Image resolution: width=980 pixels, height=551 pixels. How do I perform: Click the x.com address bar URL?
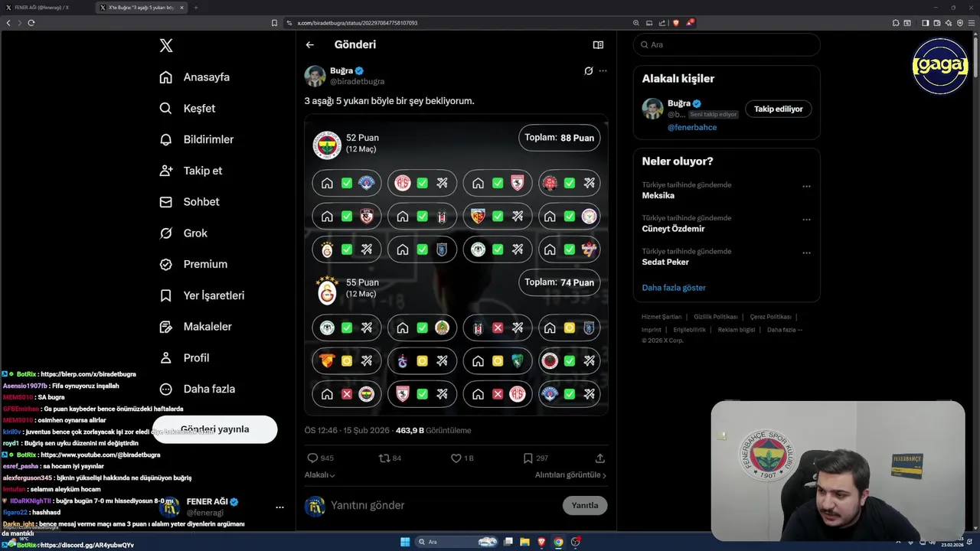358,23
